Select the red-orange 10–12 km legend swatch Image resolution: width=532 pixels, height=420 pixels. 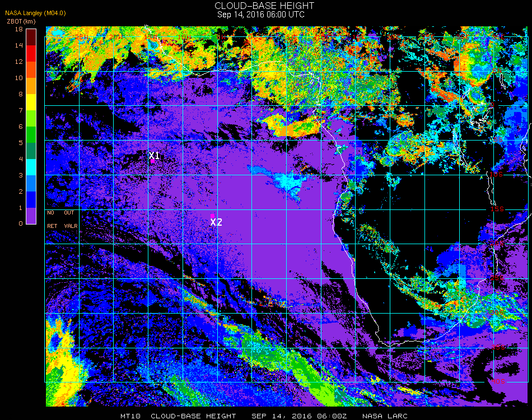(x=31, y=69)
